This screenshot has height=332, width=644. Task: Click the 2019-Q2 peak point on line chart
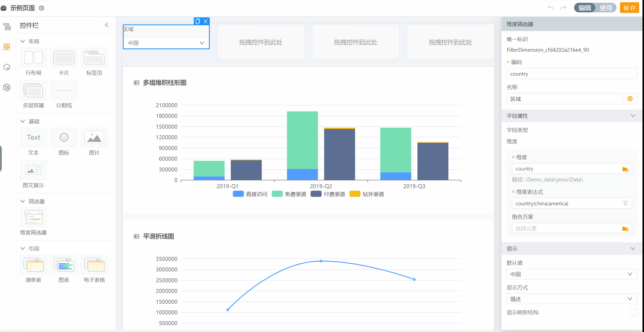(x=321, y=261)
